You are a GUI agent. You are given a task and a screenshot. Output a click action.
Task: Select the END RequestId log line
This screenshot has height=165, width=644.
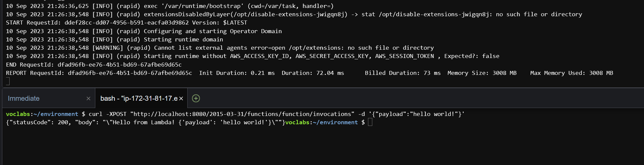click(x=94, y=65)
